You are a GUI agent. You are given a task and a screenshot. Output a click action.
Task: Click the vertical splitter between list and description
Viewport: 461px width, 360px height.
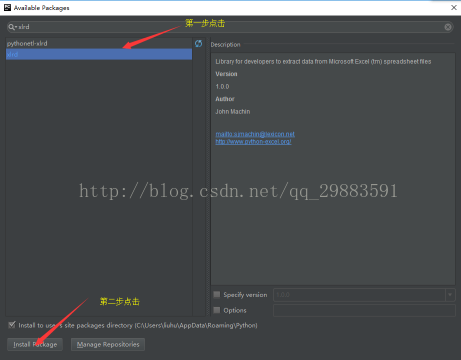coord(208,177)
